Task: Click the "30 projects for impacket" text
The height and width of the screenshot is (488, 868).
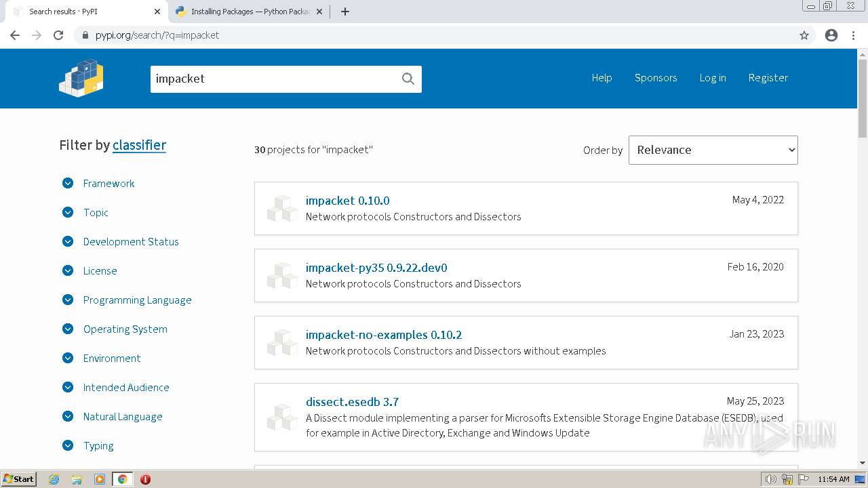Action: 313,150
